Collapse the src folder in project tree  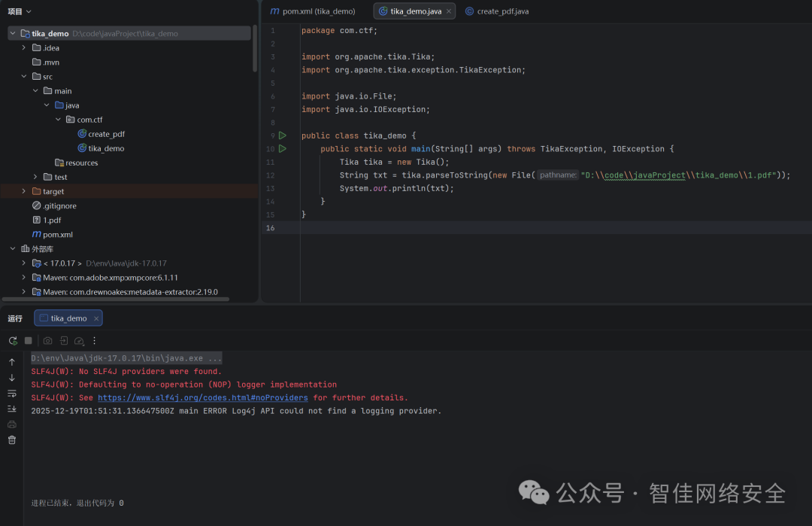[x=24, y=77]
